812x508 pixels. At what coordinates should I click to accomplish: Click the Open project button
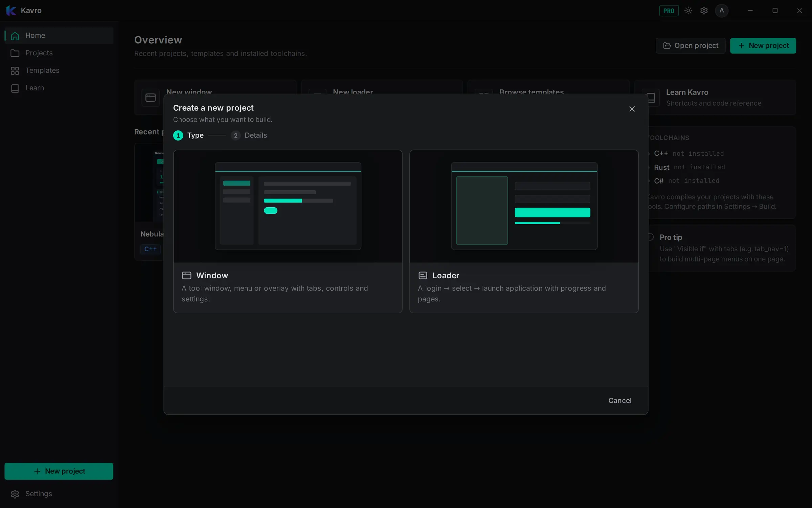coord(691,46)
